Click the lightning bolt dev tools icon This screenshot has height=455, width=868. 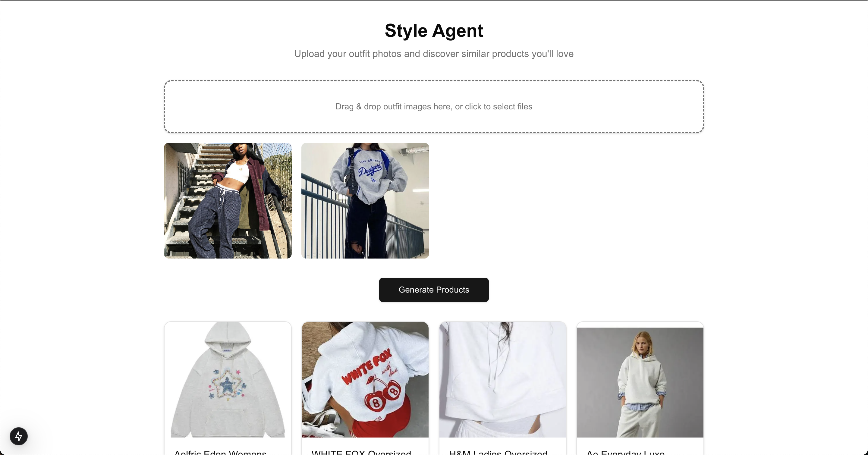18,436
